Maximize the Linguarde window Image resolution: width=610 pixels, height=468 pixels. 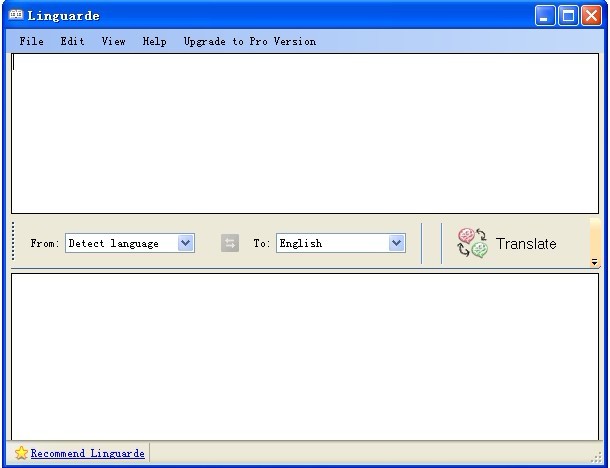568,16
